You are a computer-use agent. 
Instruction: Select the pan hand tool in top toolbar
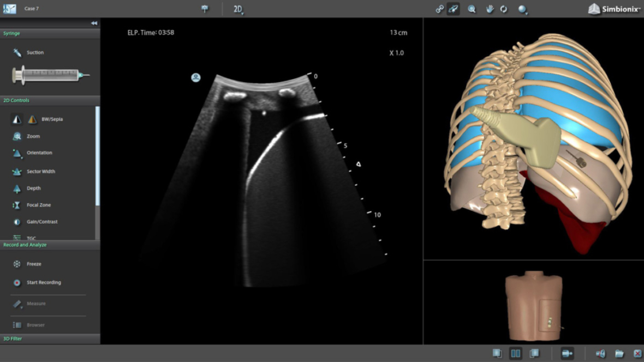(x=490, y=9)
